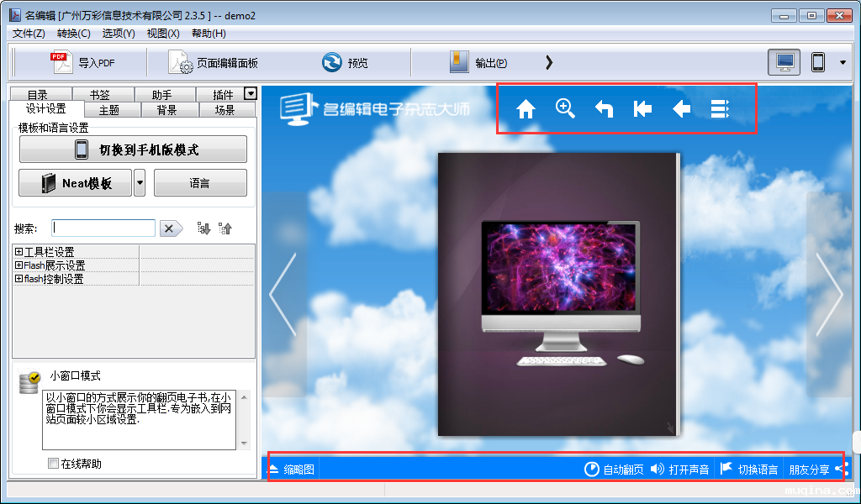Click the Home icon in the viewer toolbar

(526, 109)
